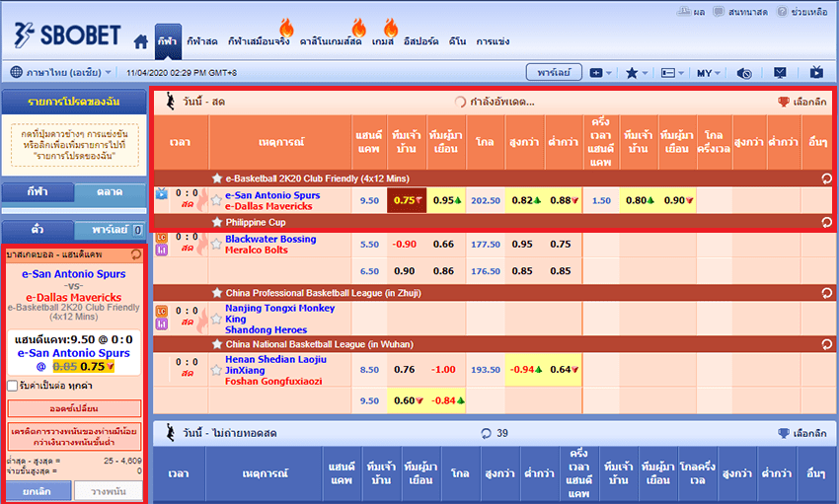Viewport: 839px width, 504px height.
Task: Open the star favorites dropdown in toolbar
Action: [x=637, y=73]
